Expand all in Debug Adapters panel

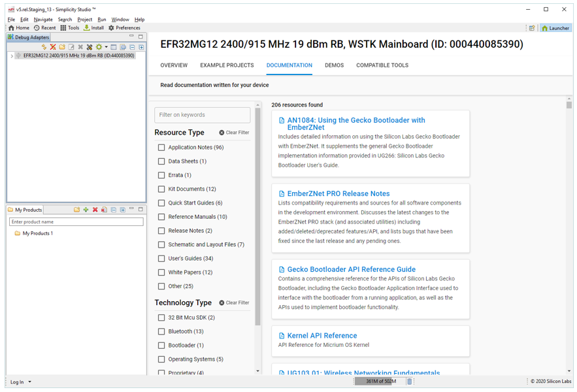(141, 47)
